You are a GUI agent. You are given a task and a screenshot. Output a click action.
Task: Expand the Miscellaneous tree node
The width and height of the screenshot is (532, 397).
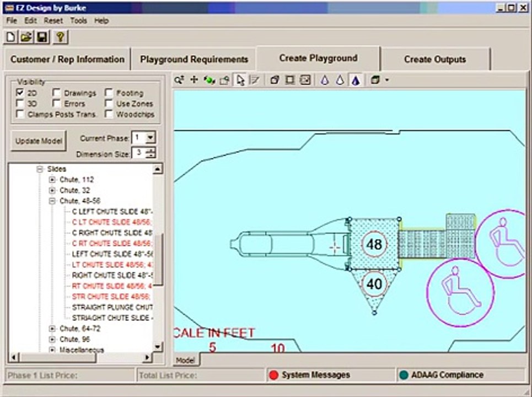pyautogui.click(x=52, y=350)
